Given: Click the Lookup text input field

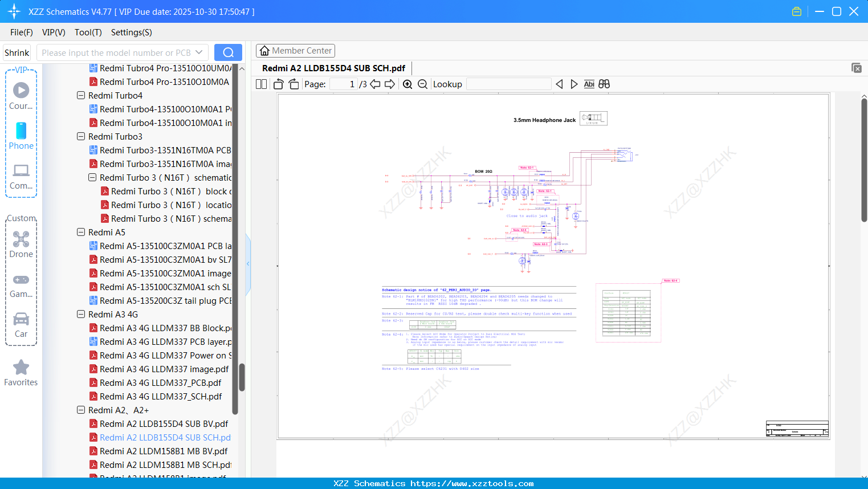Looking at the screenshot, I should (508, 84).
